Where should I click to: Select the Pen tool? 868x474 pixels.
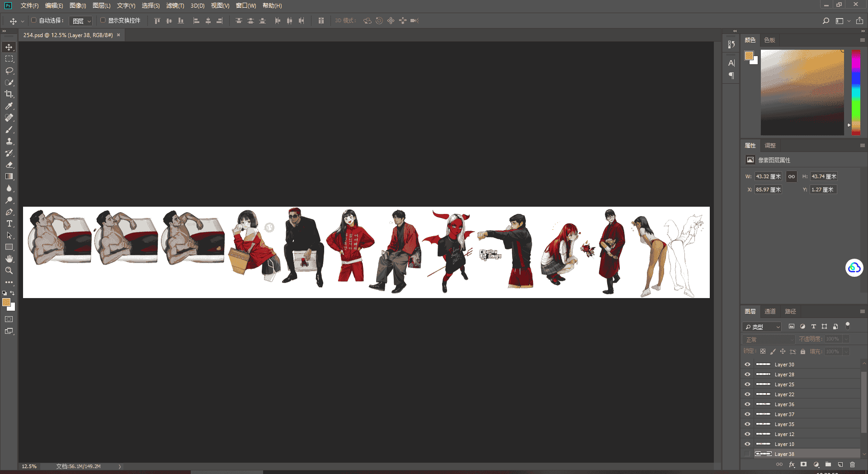point(9,212)
